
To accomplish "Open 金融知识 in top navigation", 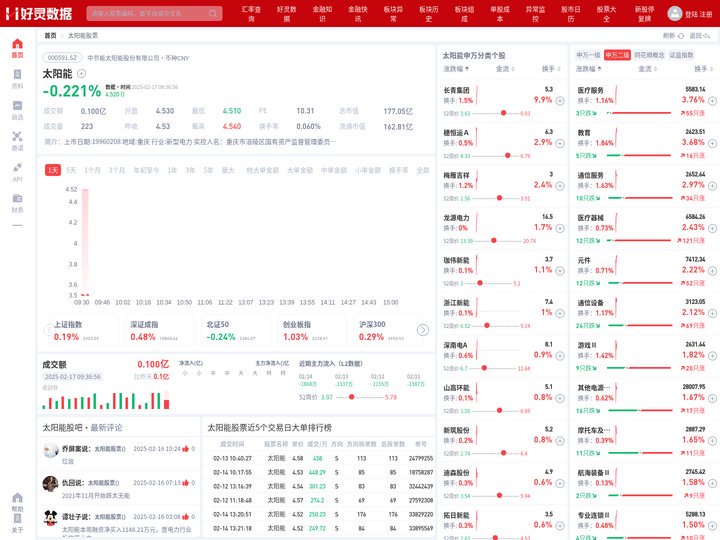I will pos(322,14).
